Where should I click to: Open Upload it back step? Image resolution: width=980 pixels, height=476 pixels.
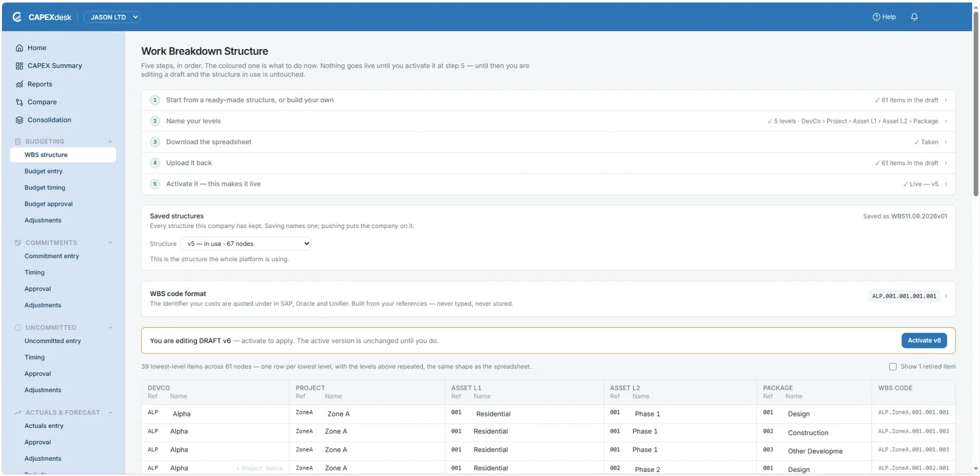548,163
